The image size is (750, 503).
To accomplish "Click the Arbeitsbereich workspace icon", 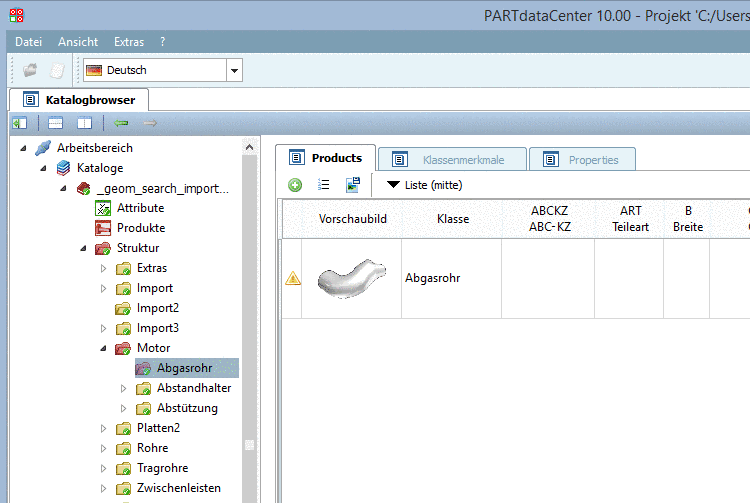I will (43, 148).
